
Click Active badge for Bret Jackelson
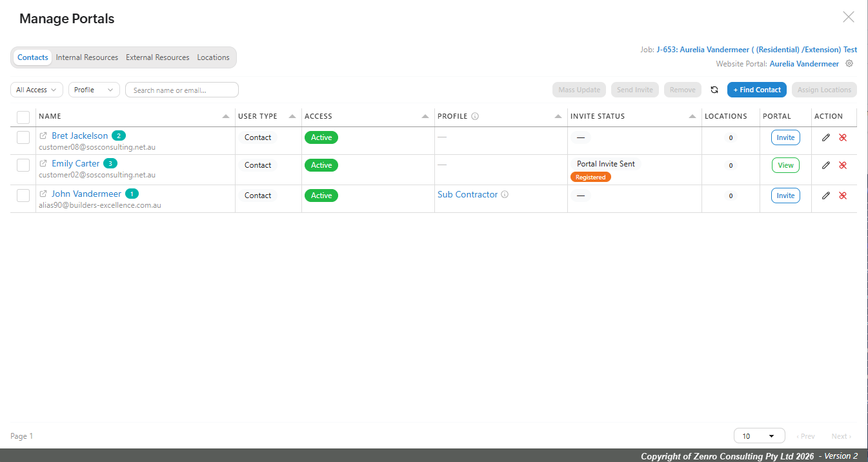(321, 137)
